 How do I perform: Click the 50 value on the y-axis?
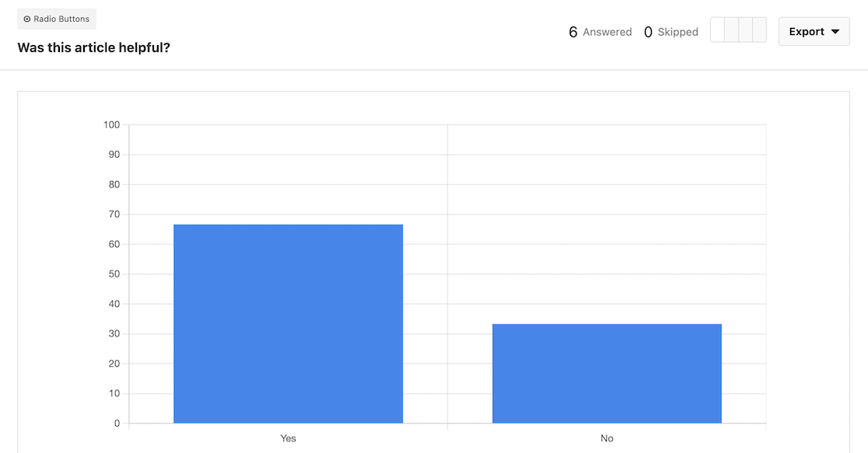click(x=114, y=274)
